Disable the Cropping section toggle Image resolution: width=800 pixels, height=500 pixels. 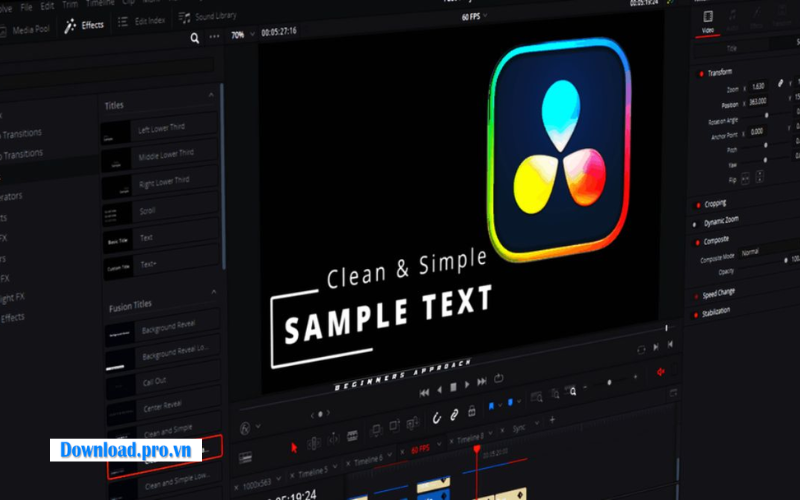click(698, 205)
